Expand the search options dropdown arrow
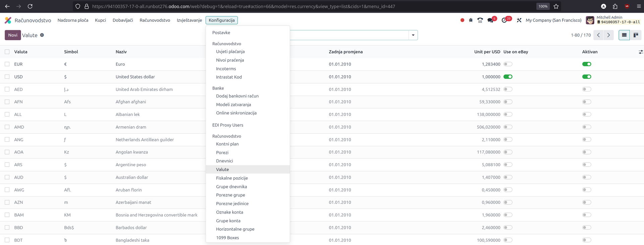Screen dimensions: 644x245 (413, 35)
